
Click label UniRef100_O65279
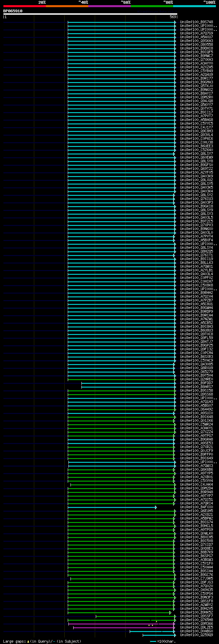(196, 372)
